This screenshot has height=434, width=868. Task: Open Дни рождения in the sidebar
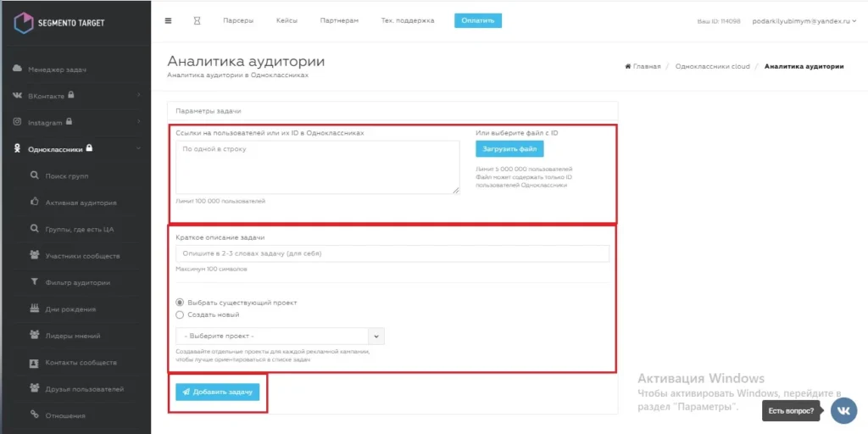pyautogui.click(x=70, y=309)
